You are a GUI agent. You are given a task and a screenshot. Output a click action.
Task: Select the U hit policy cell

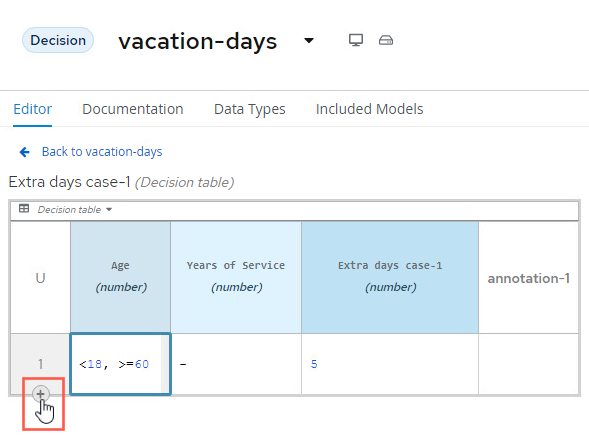(x=41, y=278)
